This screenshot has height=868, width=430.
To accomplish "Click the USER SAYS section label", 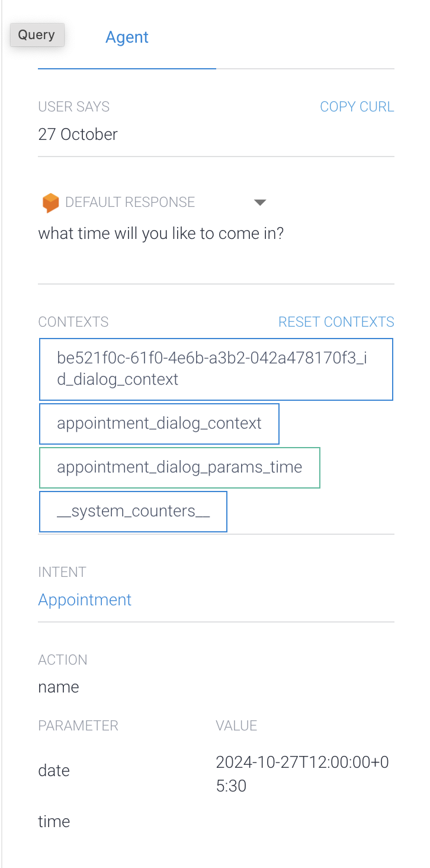I will point(73,106).
